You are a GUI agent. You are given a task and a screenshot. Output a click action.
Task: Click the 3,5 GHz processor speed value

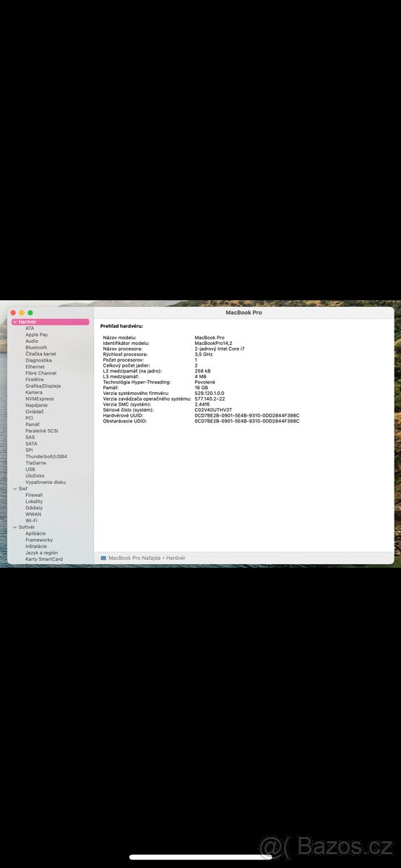pos(204,354)
